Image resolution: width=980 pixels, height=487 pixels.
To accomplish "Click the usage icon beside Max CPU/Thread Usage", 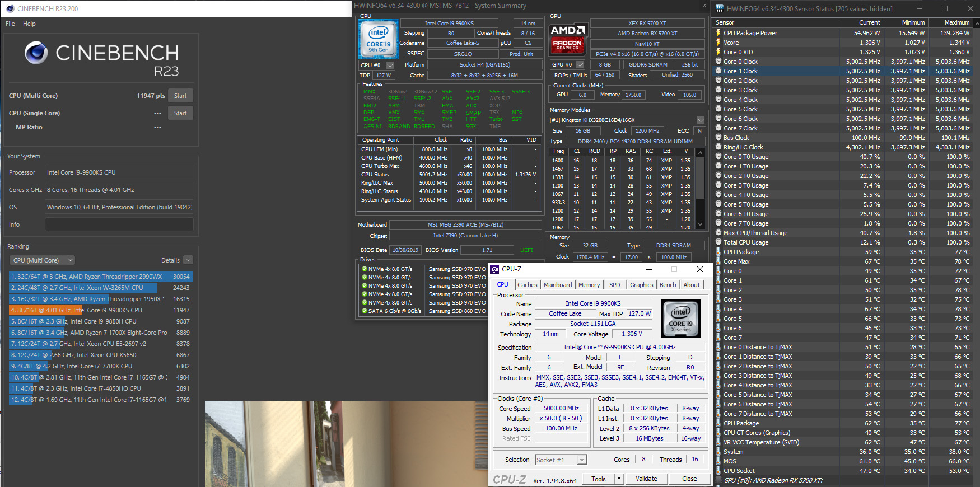I will [718, 233].
